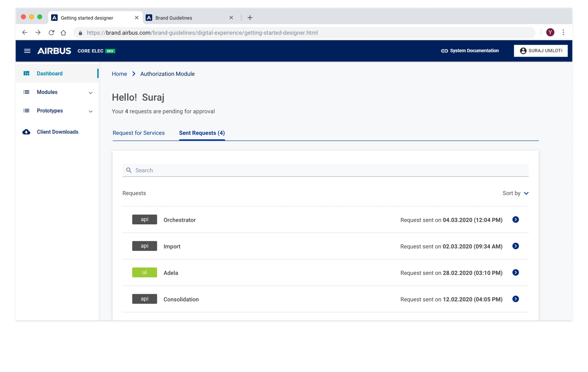The height and width of the screenshot is (372, 588).
Task: Expand the Prototypes sidebar section
Action: tap(90, 111)
